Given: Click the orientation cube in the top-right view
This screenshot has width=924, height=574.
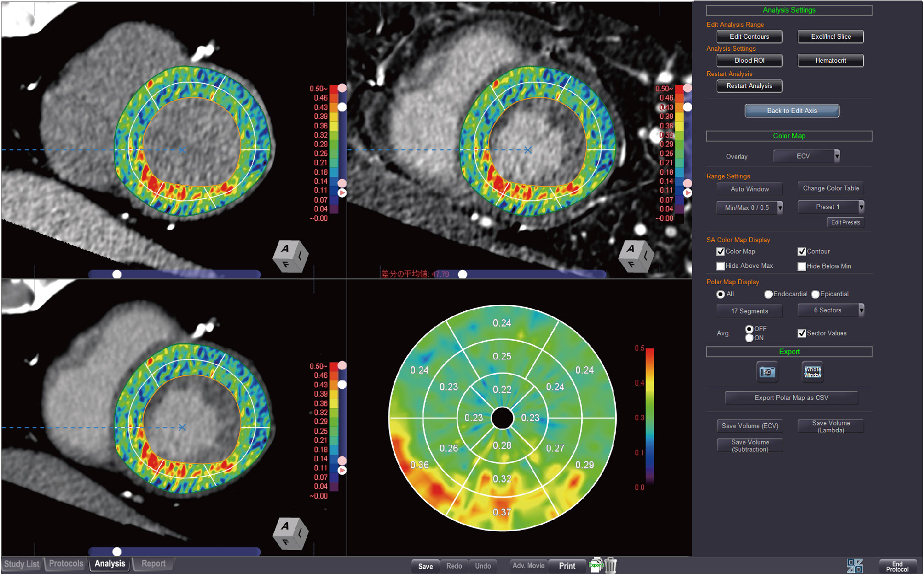Looking at the screenshot, I should pyautogui.click(x=636, y=256).
